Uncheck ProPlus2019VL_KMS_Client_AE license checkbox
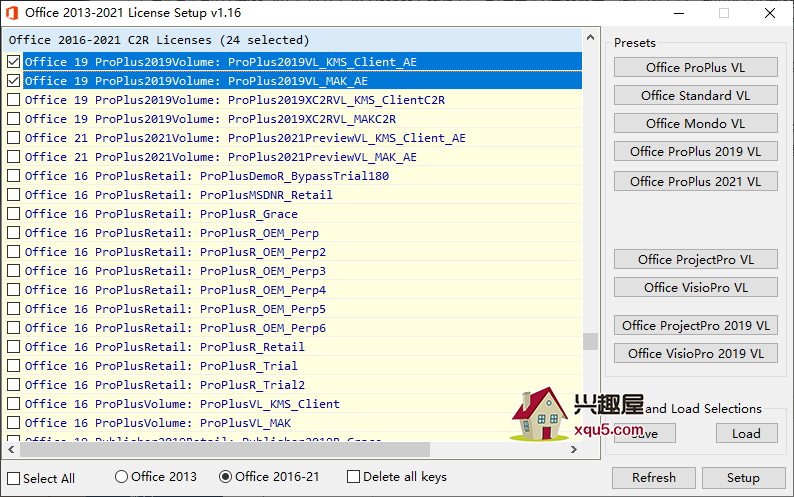Image resolution: width=794 pixels, height=497 pixels. (x=14, y=62)
